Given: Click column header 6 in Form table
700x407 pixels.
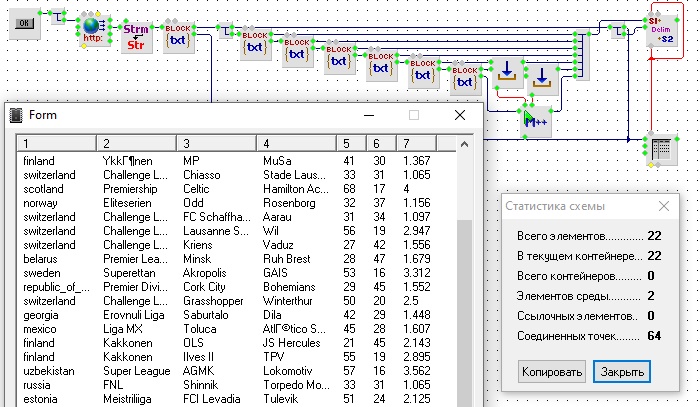Looking at the screenshot, I should pos(381,144).
